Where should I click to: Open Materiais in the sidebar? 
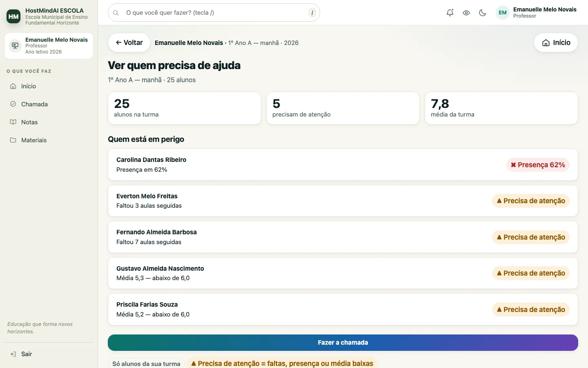click(x=49, y=140)
